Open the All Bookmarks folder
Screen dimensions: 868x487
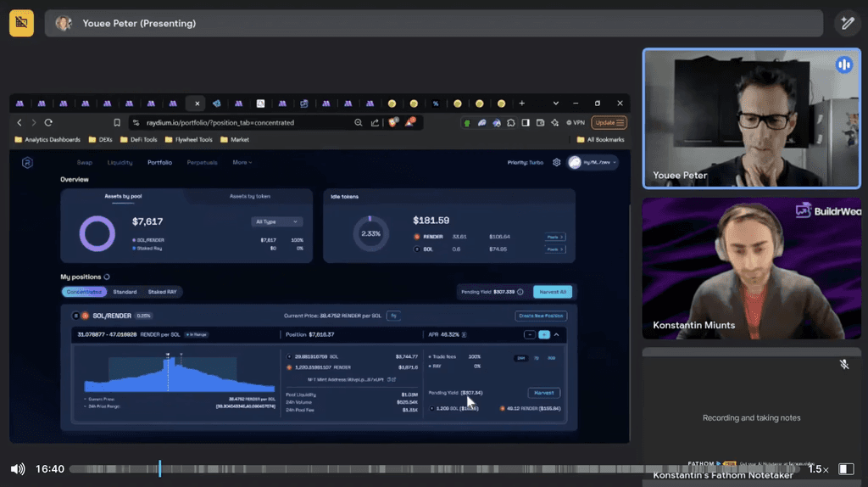(x=601, y=140)
